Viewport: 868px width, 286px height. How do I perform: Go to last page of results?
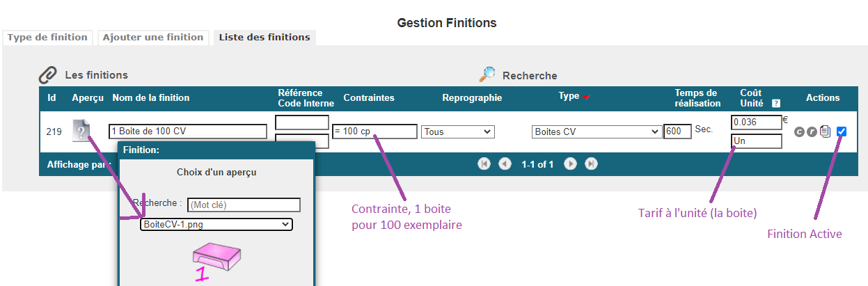(591, 164)
